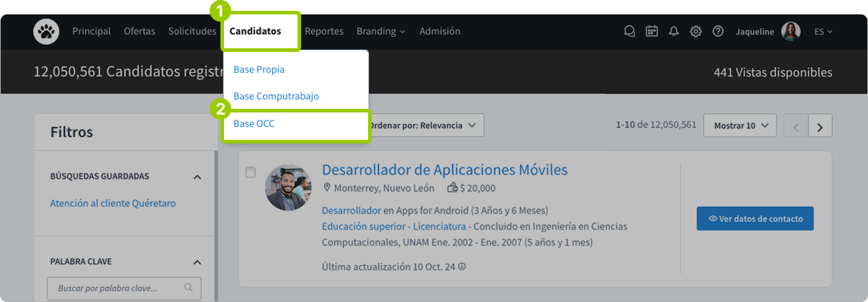868x302 pixels.
Task: Go to previous results page arrow
Action: 796,125
